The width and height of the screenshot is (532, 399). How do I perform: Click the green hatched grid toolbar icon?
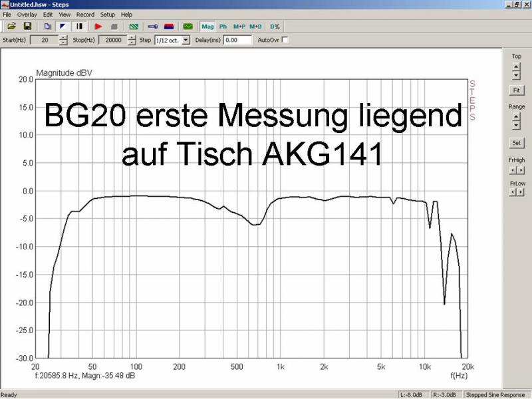[x=134, y=27]
